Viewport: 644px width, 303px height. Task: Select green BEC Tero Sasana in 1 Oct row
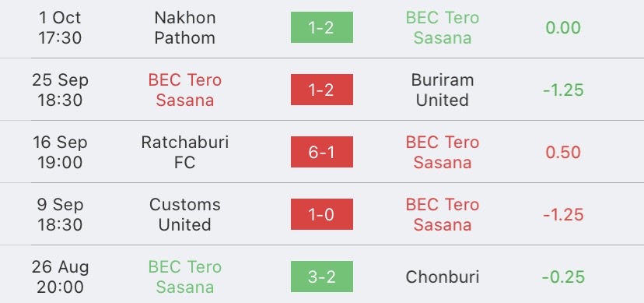click(x=443, y=27)
